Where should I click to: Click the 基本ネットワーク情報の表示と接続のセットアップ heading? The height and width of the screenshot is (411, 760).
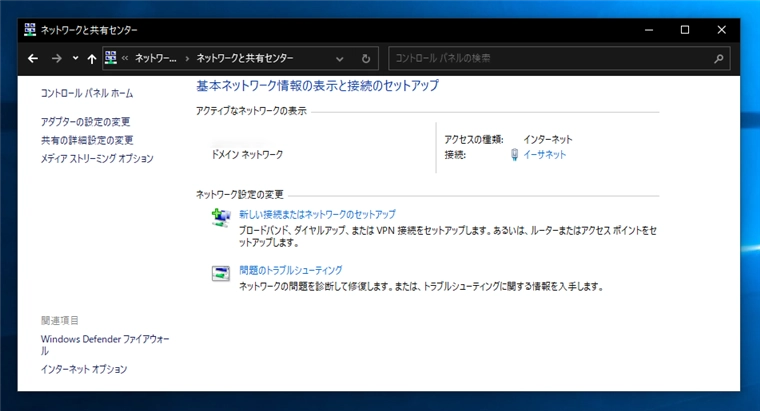317,86
